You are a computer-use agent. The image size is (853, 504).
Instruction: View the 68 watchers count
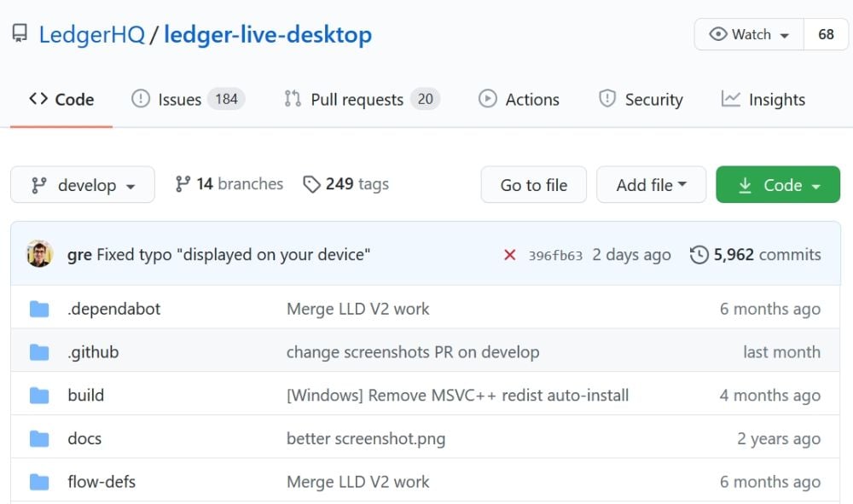[826, 34]
